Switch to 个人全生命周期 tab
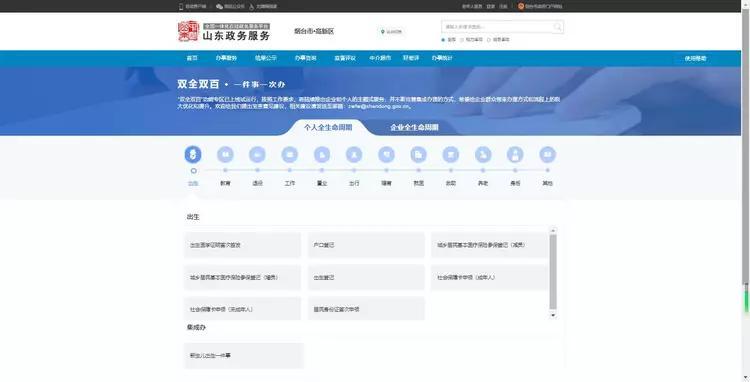 pyautogui.click(x=328, y=127)
